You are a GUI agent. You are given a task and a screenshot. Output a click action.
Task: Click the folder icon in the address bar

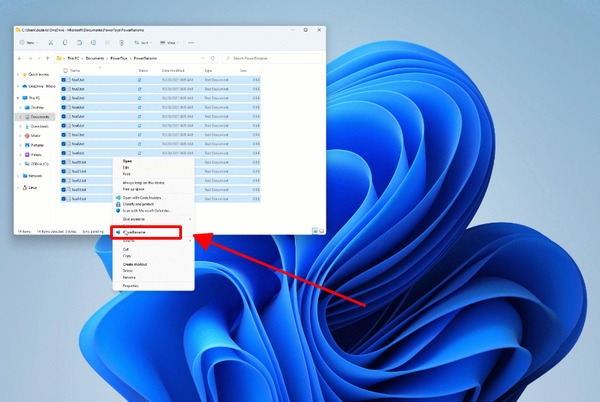tap(59, 59)
